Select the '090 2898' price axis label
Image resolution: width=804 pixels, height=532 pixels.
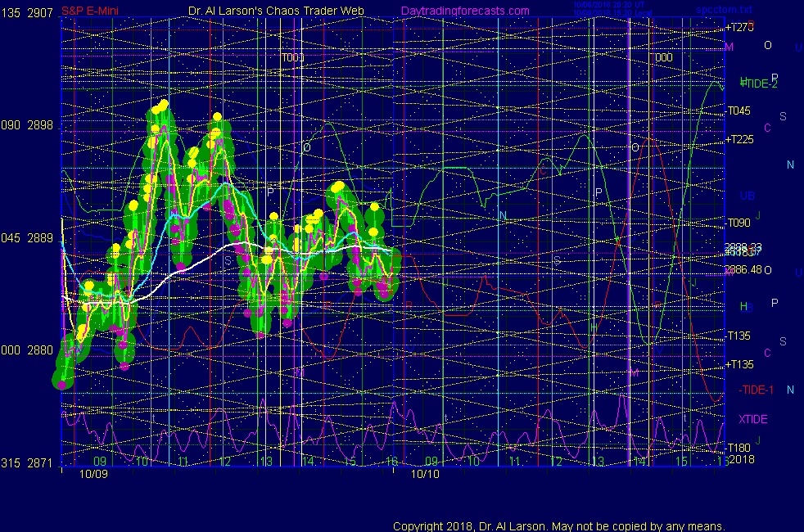[x=27, y=125]
